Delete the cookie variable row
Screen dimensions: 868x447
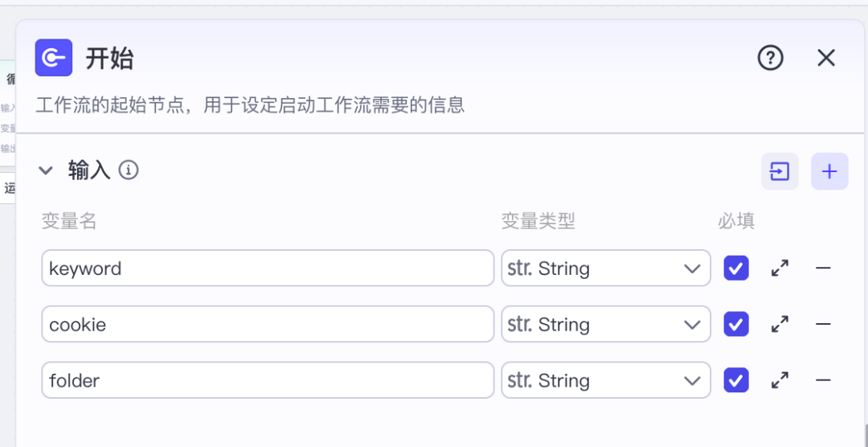coord(823,325)
